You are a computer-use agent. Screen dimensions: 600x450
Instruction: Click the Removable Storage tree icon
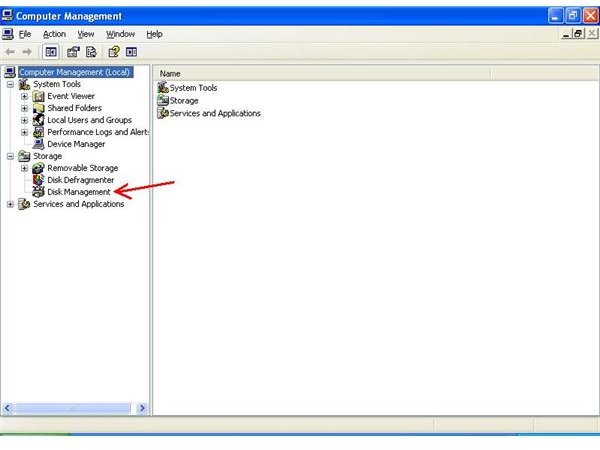coord(38,168)
